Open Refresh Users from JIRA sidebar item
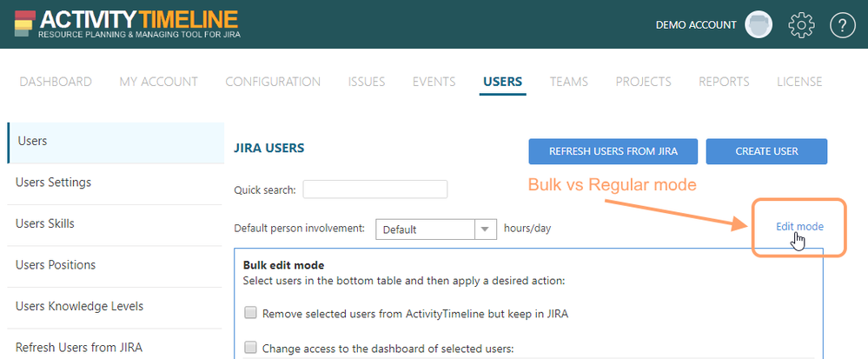Viewport: 868px width, 359px height. (116, 348)
